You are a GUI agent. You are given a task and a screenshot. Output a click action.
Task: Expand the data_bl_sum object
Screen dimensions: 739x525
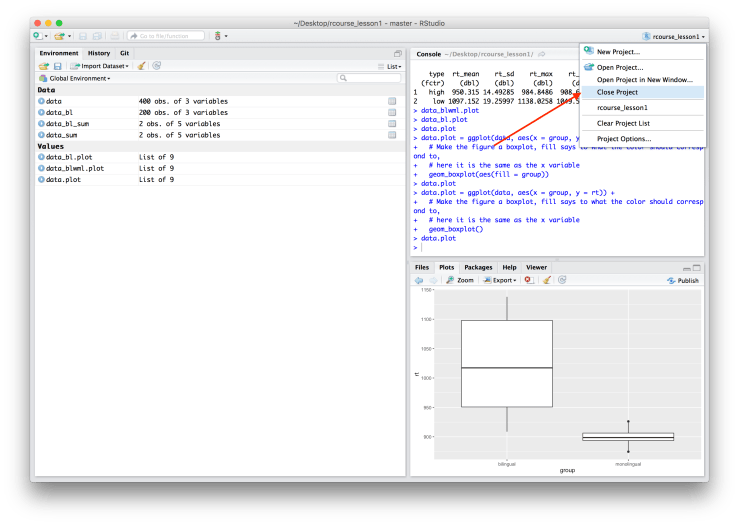[x=41, y=123]
